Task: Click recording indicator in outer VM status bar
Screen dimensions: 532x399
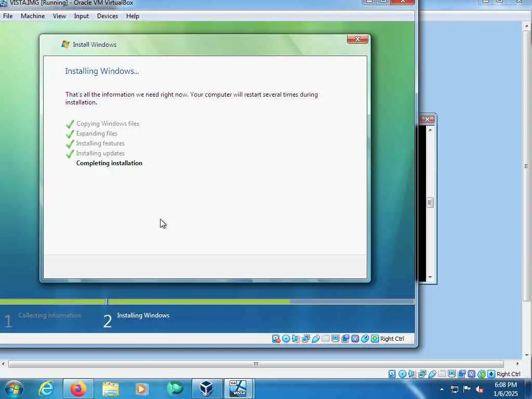Action: point(461,374)
